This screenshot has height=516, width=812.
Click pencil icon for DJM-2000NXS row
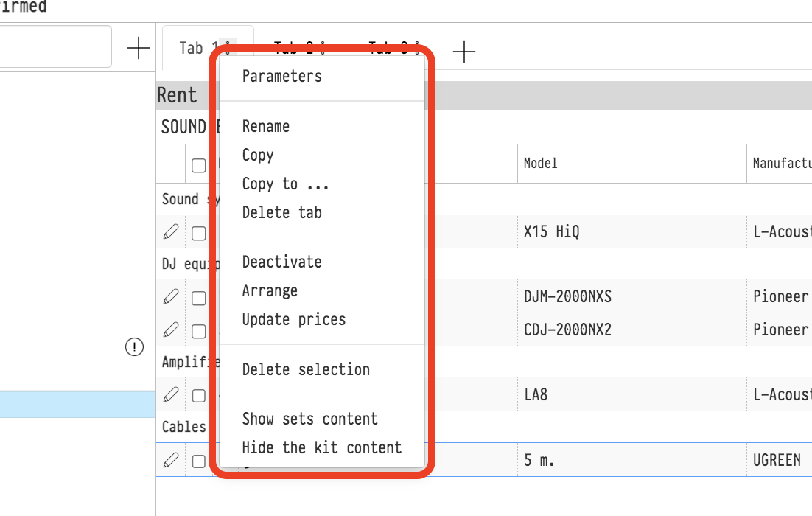point(170,297)
